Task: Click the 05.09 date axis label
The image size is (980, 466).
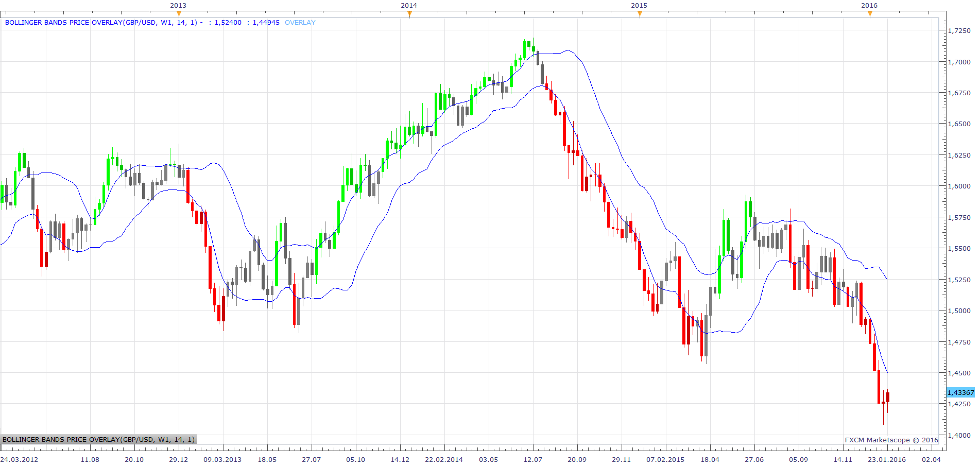Action: point(799,459)
